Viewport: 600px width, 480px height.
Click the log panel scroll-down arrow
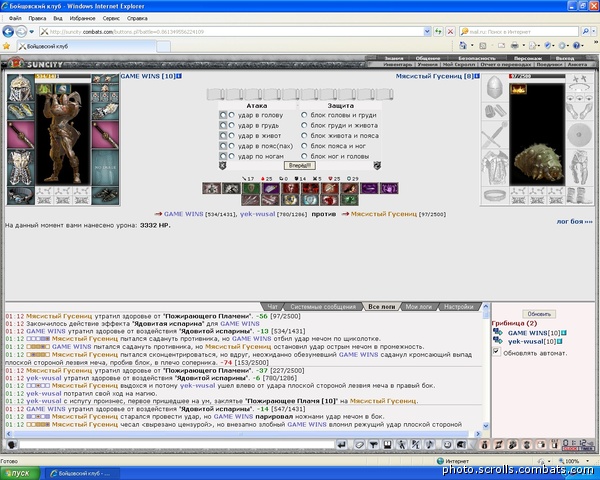[486, 425]
